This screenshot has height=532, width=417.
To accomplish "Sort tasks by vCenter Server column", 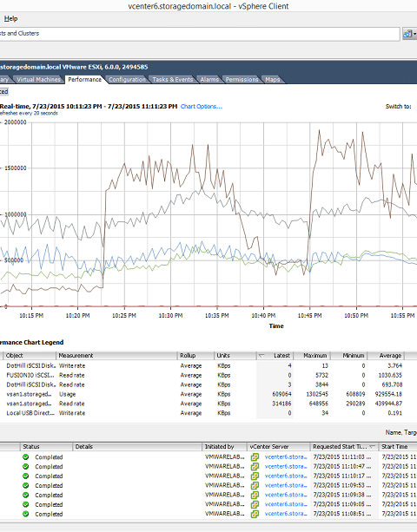I will tap(278, 446).
